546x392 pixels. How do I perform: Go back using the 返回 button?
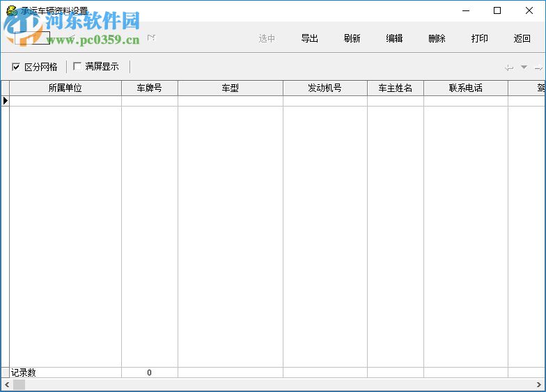tap(522, 38)
